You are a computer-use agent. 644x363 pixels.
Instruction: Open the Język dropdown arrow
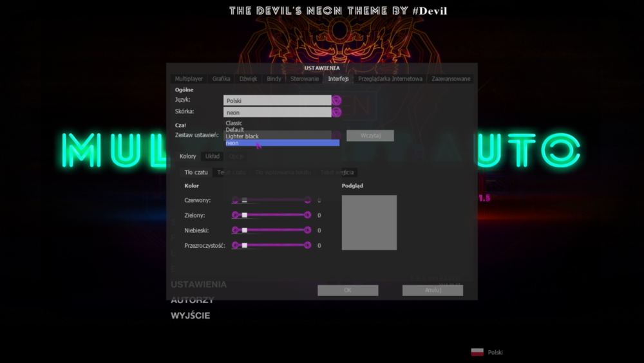tap(336, 100)
